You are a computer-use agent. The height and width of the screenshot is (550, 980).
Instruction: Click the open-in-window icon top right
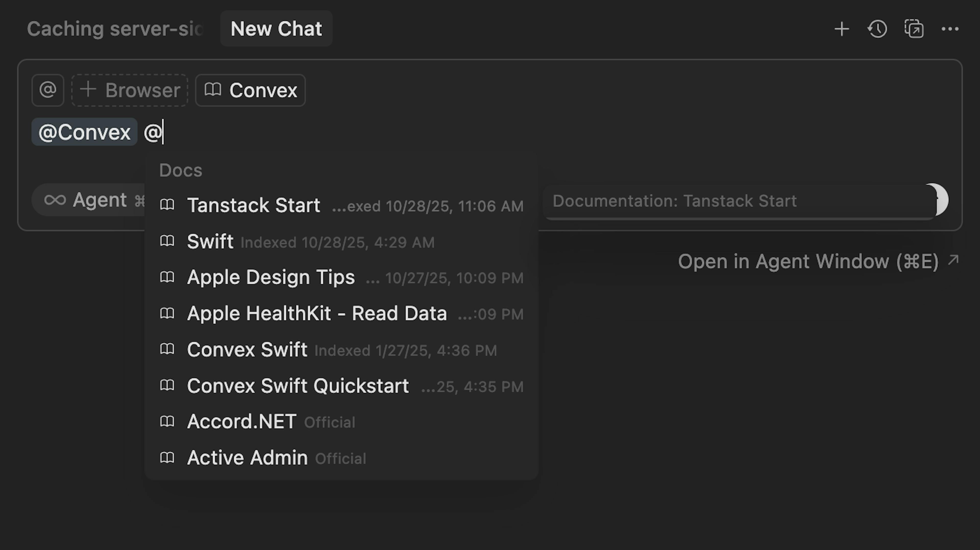(913, 29)
